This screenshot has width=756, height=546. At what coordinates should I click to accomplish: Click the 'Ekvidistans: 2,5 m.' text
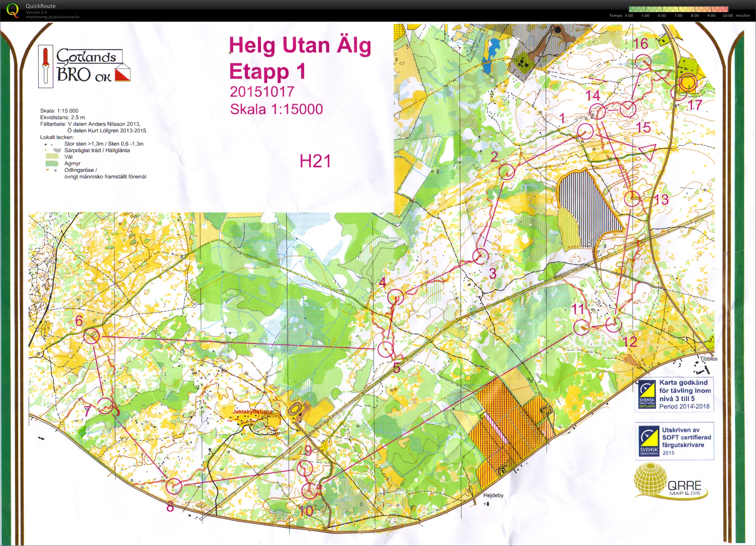point(63,117)
